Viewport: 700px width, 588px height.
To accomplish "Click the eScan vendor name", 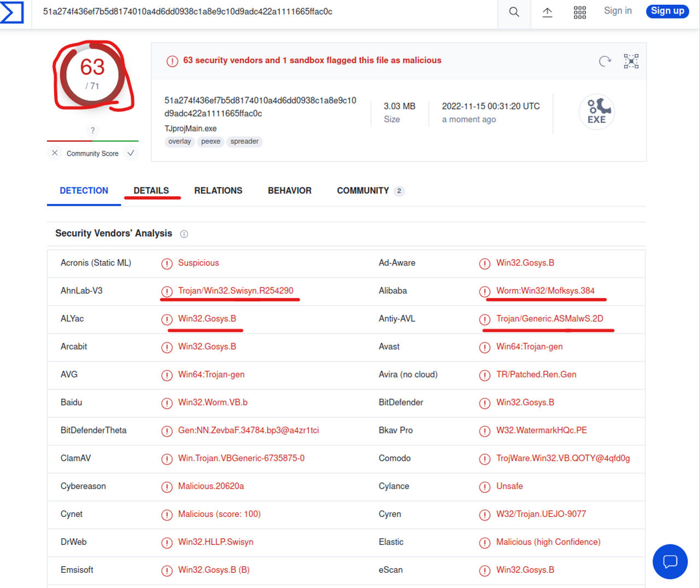I will (390, 569).
